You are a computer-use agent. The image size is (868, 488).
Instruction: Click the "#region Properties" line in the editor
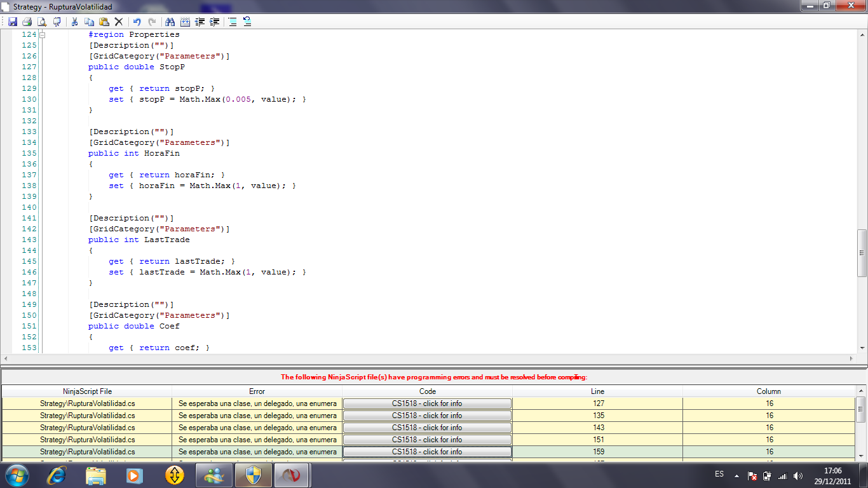tap(134, 34)
